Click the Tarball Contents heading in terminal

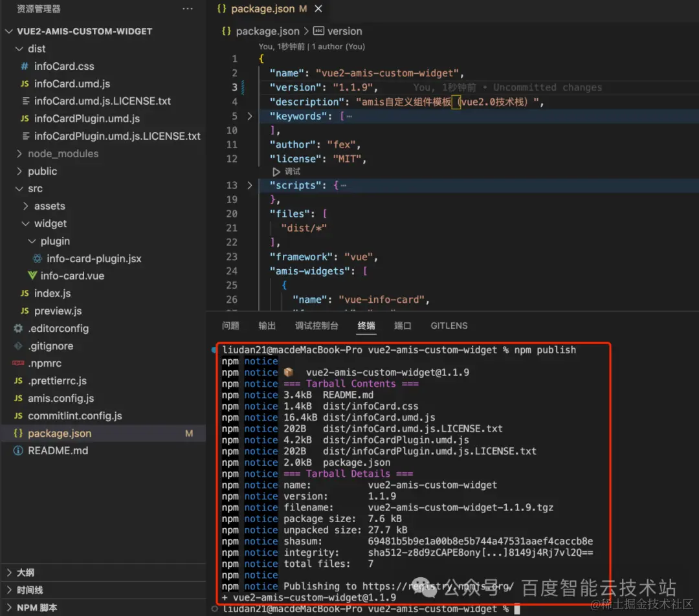click(351, 384)
